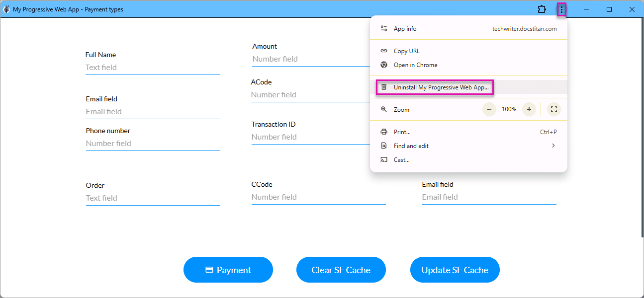Click the Update SF Cache button
Image resolution: width=644 pixels, height=298 pixels.
[455, 270]
